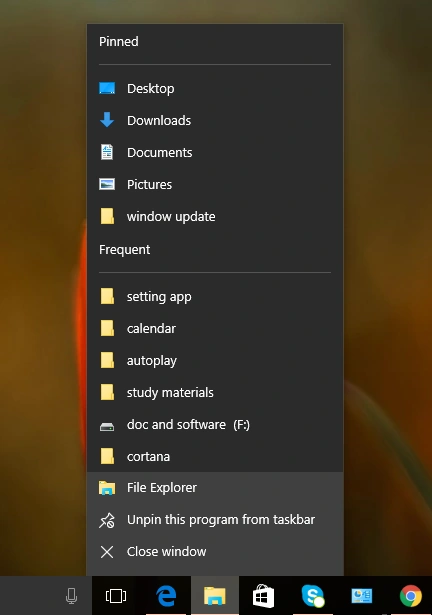Click the File Explorer jump list icon

107,488
